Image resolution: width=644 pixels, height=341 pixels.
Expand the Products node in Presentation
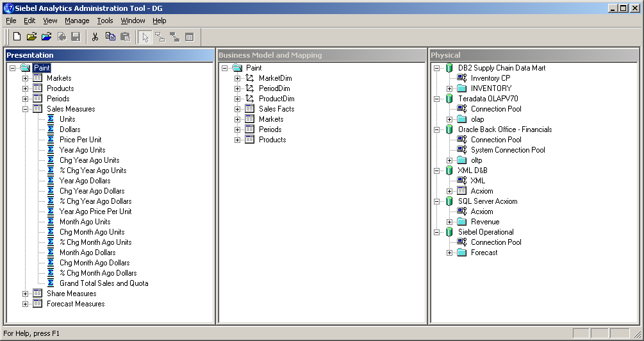pos(26,88)
